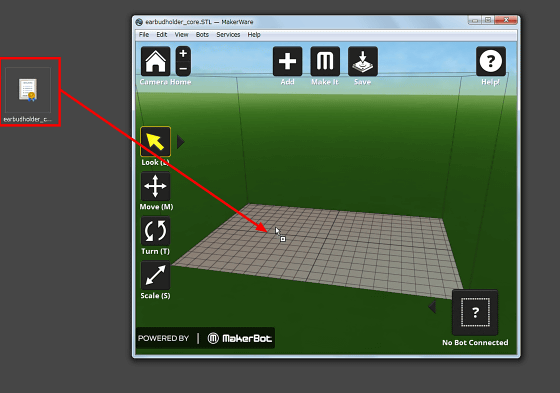Screen dimensions: 560x393
Task: Select the Scale tool
Action: pyautogui.click(x=155, y=275)
